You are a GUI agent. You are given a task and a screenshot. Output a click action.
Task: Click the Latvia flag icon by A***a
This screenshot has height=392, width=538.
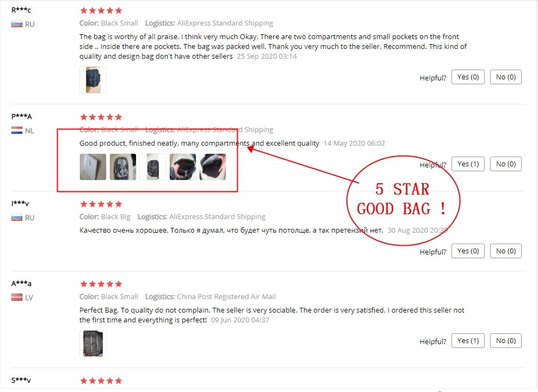(x=17, y=297)
